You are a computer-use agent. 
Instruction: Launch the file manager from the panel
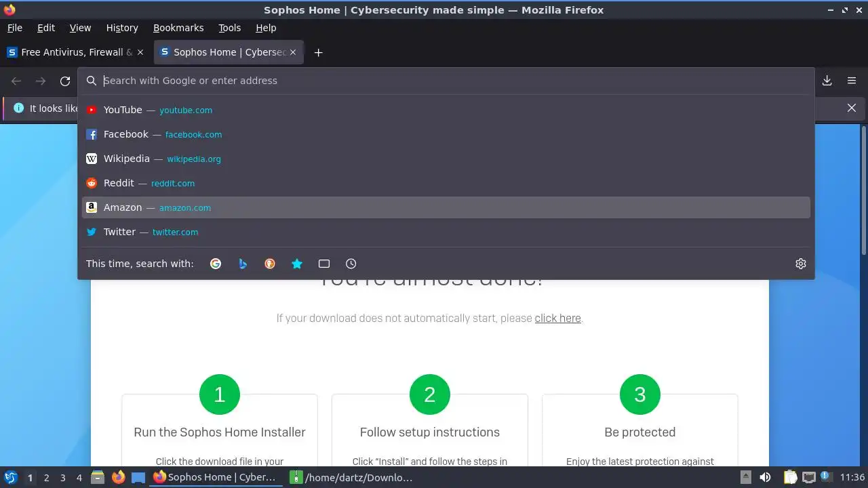coord(97,477)
